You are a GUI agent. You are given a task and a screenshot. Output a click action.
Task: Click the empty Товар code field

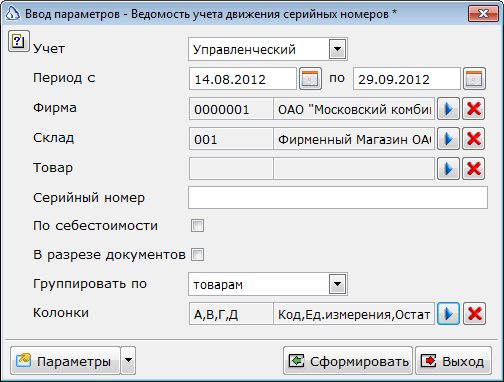click(x=231, y=168)
